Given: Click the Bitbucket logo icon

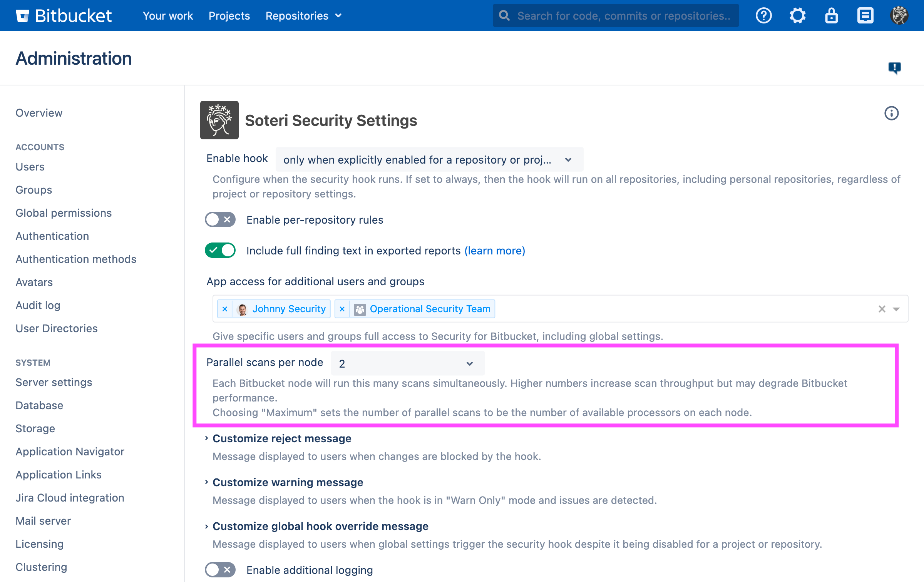Looking at the screenshot, I should (22, 16).
